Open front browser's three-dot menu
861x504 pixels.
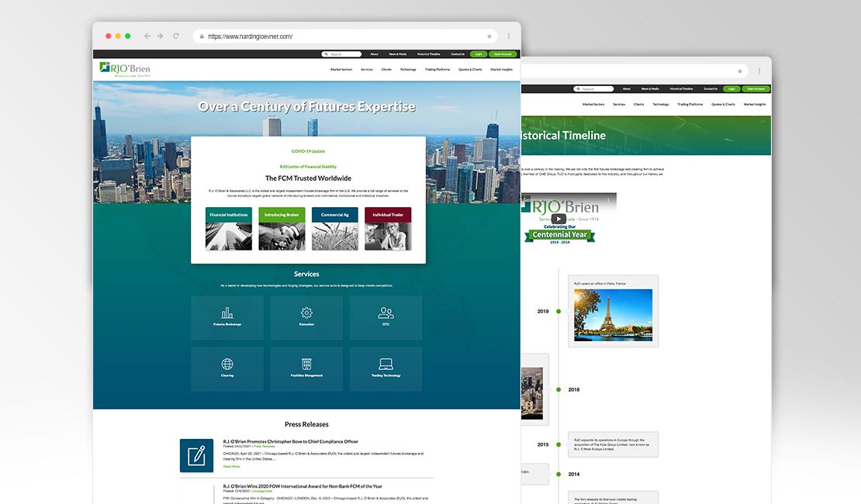coord(509,36)
